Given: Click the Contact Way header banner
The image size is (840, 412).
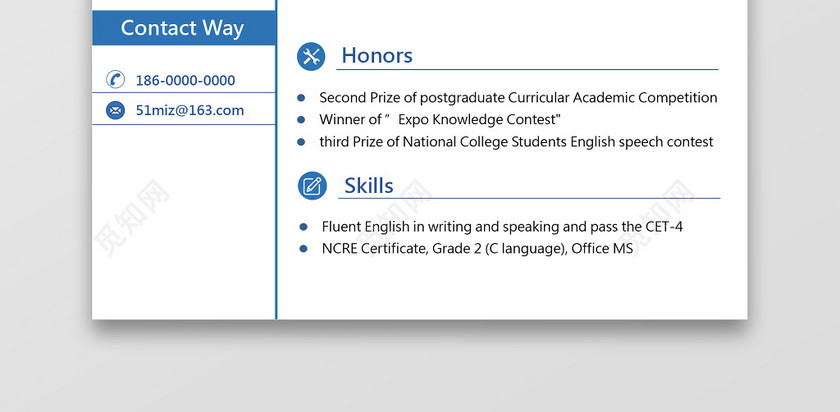Looking at the screenshot, I should [184, 28].
